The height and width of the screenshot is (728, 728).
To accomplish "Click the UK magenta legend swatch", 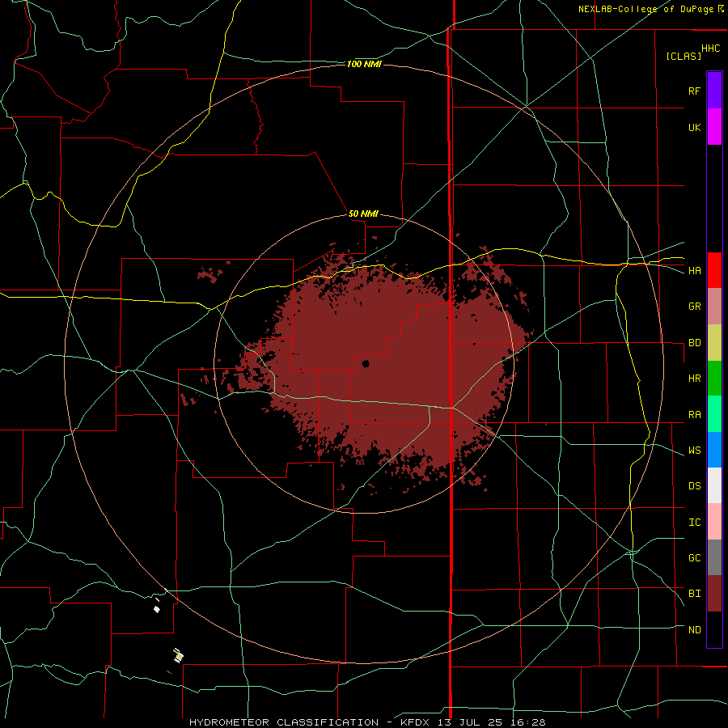I will tap(714, 127).
